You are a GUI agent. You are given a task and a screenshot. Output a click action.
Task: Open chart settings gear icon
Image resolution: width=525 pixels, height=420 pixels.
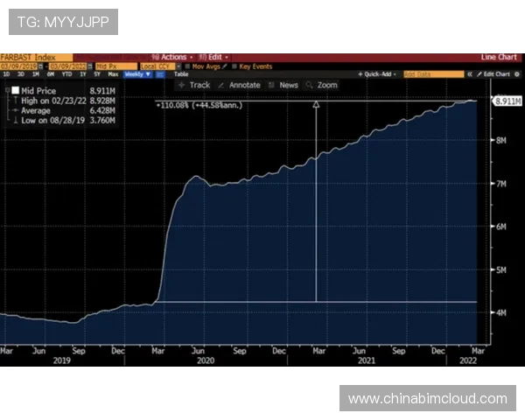[518, 74]
